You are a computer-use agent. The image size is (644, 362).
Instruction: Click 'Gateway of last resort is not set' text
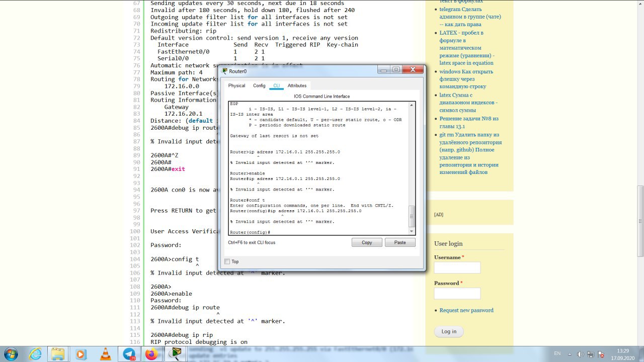point(274,136)
